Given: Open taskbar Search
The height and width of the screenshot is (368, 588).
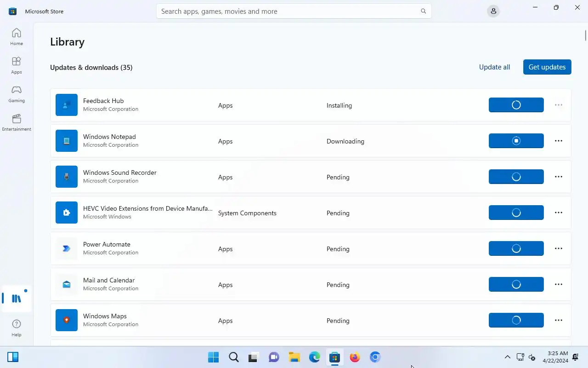Looking at the screenshot, I should (233, 357).
